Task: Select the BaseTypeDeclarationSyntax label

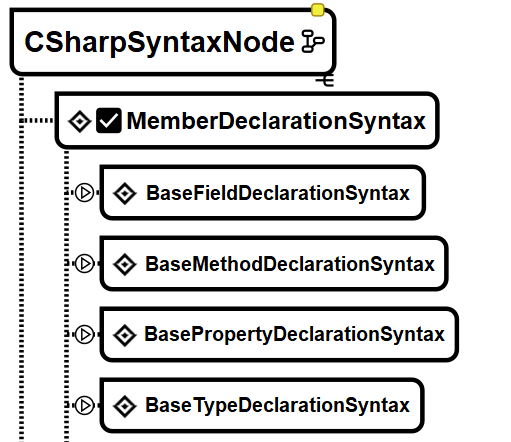Action: click(277, 406)
